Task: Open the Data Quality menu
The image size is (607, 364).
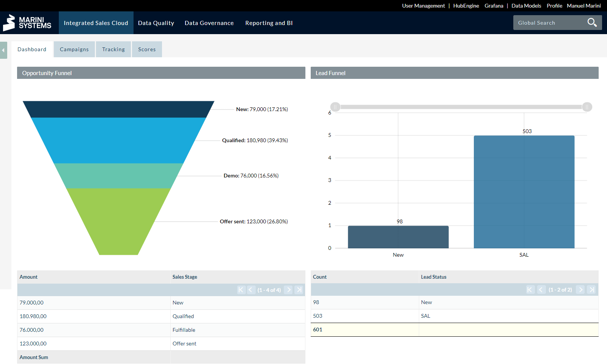Action: point(156,23)
